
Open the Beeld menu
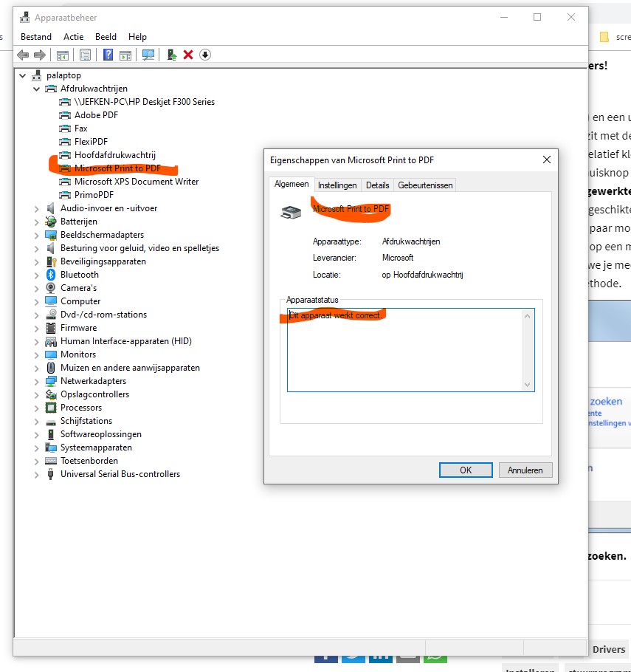(106, 36)
